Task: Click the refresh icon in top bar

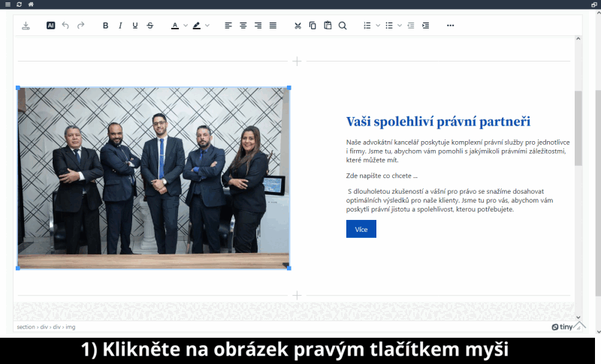Action: 20,5
